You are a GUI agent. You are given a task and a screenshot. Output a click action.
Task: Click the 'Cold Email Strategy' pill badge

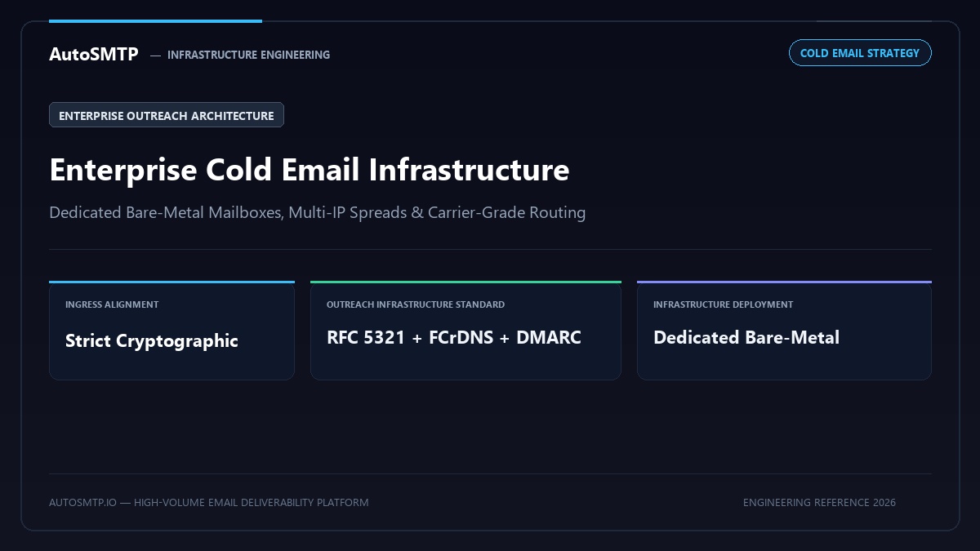tap(860, 53)
